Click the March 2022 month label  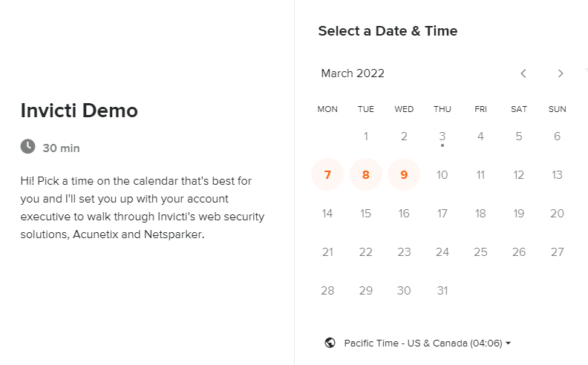[x=353, y=73]
